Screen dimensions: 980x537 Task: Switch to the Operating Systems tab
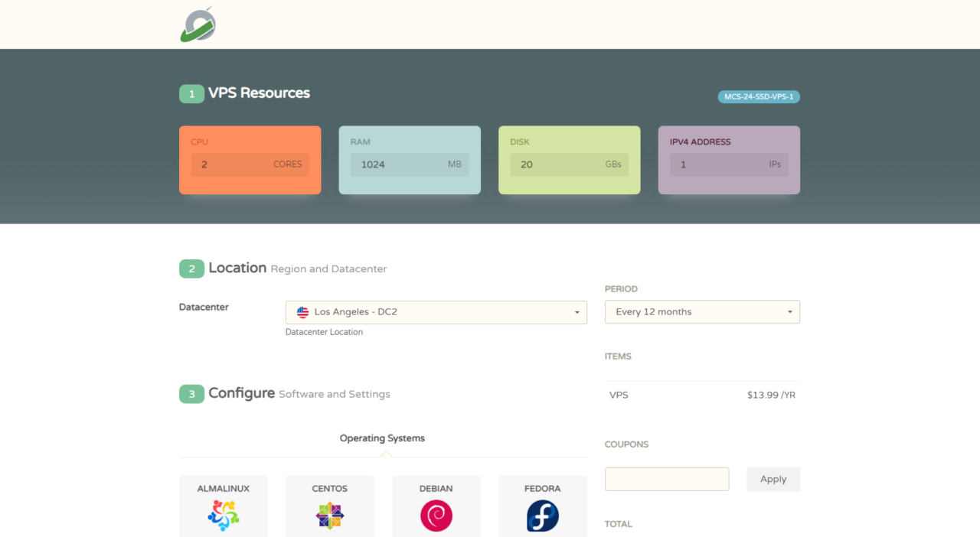coord(382,438)
